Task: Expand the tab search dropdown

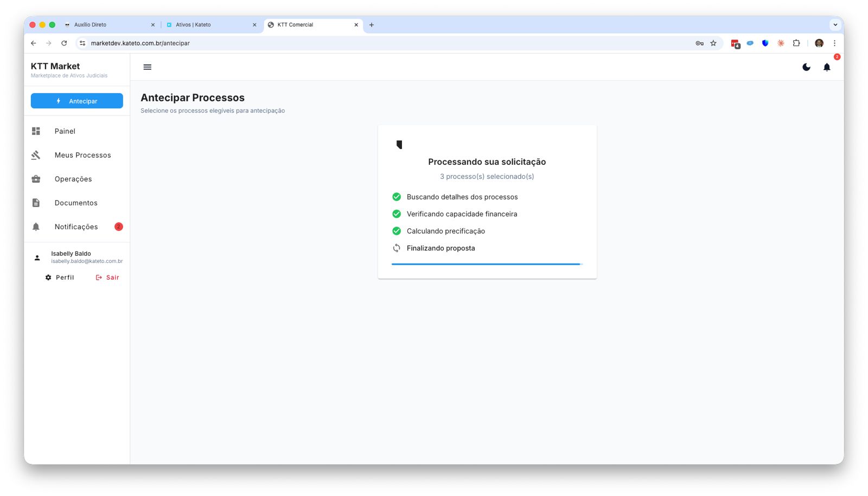Action: click(835, 25)
